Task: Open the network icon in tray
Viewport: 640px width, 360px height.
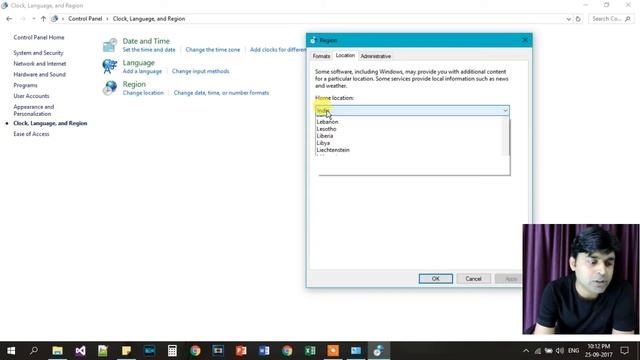Action: [x=538, y=351]
